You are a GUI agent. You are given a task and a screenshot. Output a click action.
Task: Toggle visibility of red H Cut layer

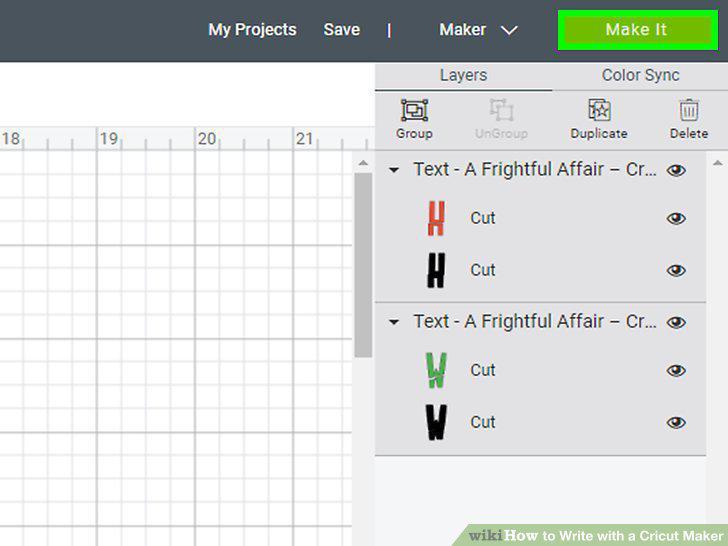coord(676,218)
